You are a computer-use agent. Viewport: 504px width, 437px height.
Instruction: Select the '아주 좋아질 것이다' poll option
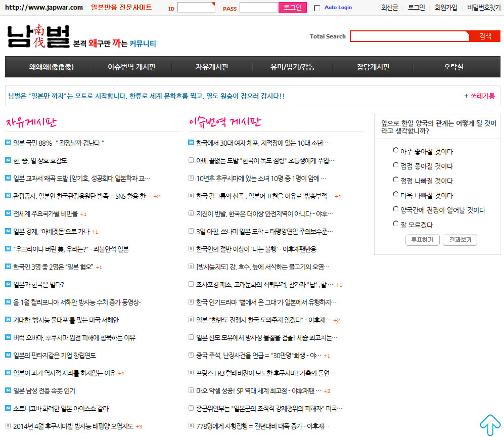click(395, 150)
